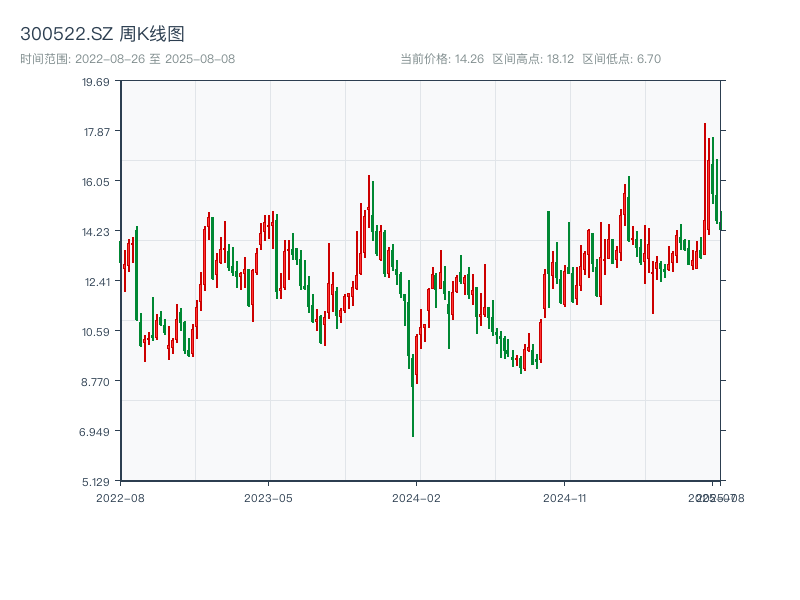Select the 时间范围 date range text
Image resolution: width=800 pixels, height=600 pixels.
[127, 59]
